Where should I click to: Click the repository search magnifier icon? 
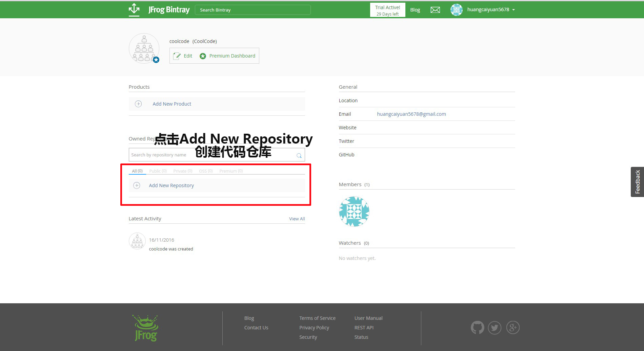click(x=299, y=155)
